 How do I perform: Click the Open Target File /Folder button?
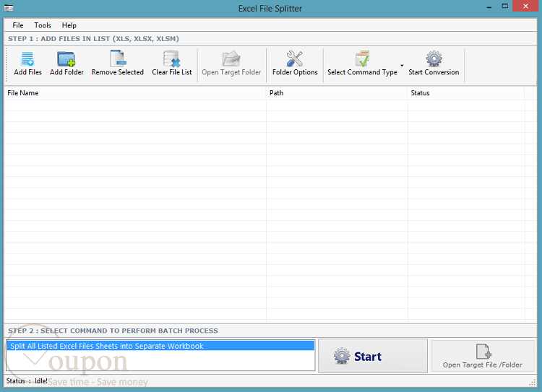483,356
